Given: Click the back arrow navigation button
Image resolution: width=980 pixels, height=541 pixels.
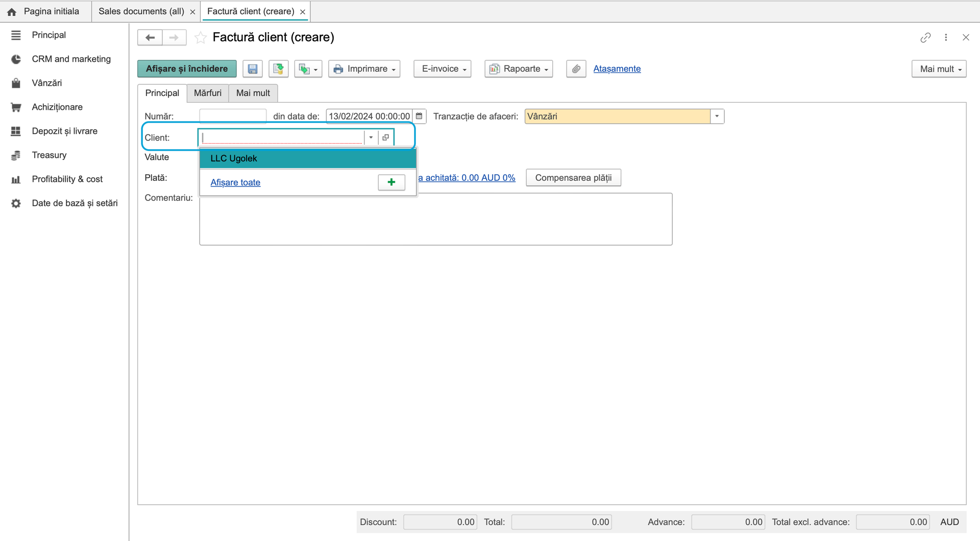Looking at the screenshot, I should coord(150,37).
